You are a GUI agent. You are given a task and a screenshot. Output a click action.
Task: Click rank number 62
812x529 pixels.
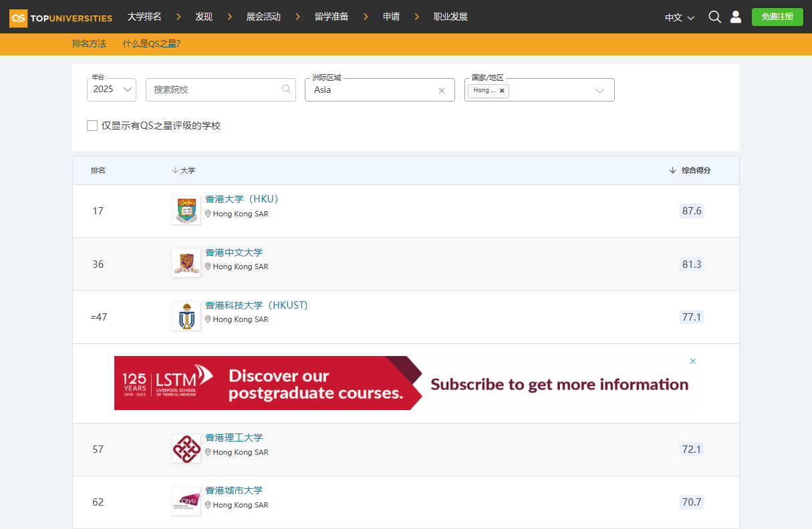98,502
